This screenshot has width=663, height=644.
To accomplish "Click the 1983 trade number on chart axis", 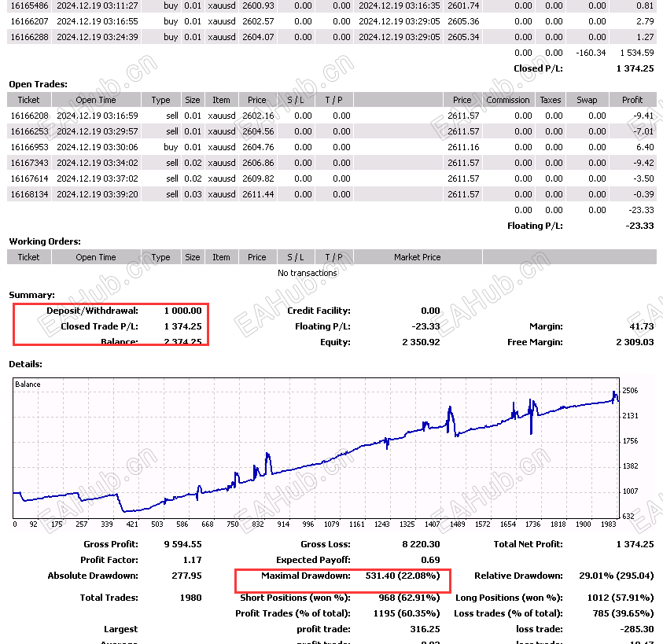I will tap(609, 524).
